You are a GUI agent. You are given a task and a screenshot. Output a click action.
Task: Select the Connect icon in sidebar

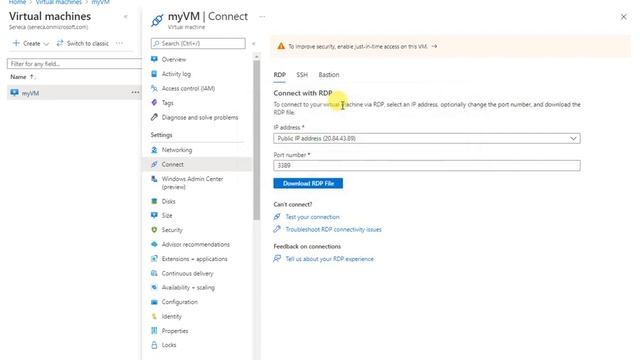154,164
